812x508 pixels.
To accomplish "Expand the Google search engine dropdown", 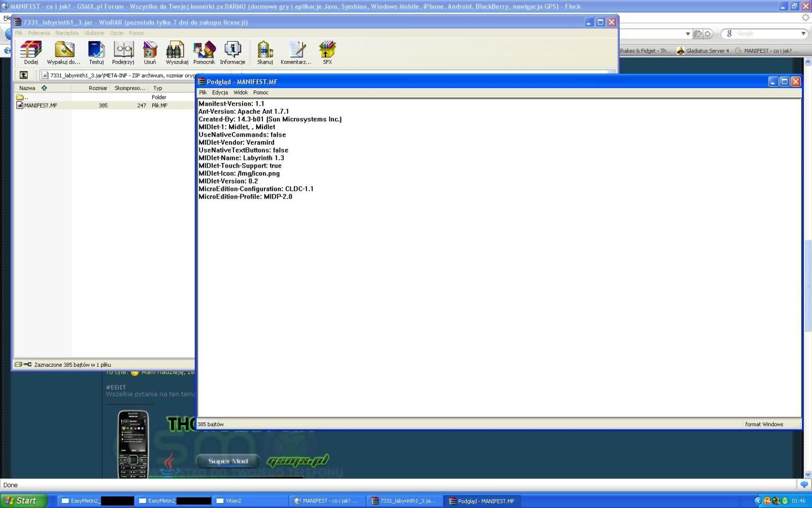I will coord(803,34).
